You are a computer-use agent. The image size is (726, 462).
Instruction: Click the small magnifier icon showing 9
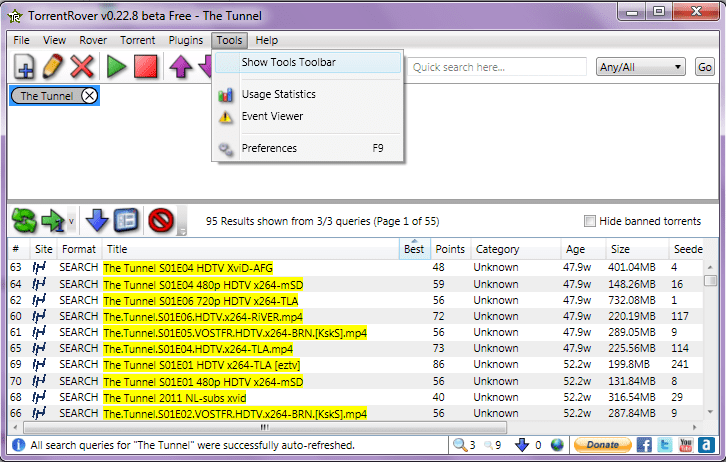pyautogui.click(x=488, y=445)
